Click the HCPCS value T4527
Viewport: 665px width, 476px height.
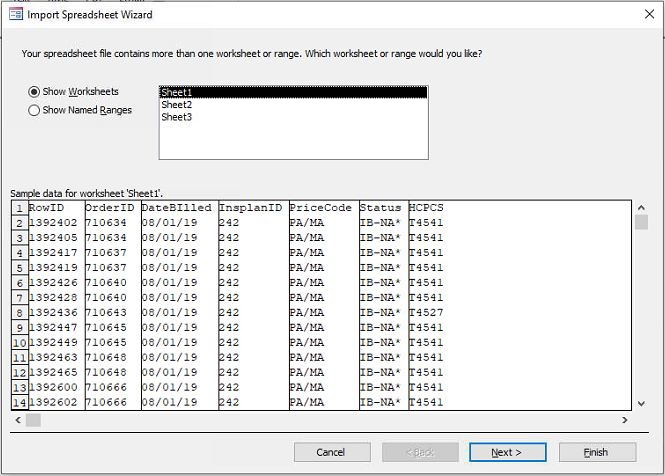(x=427, y=312)
